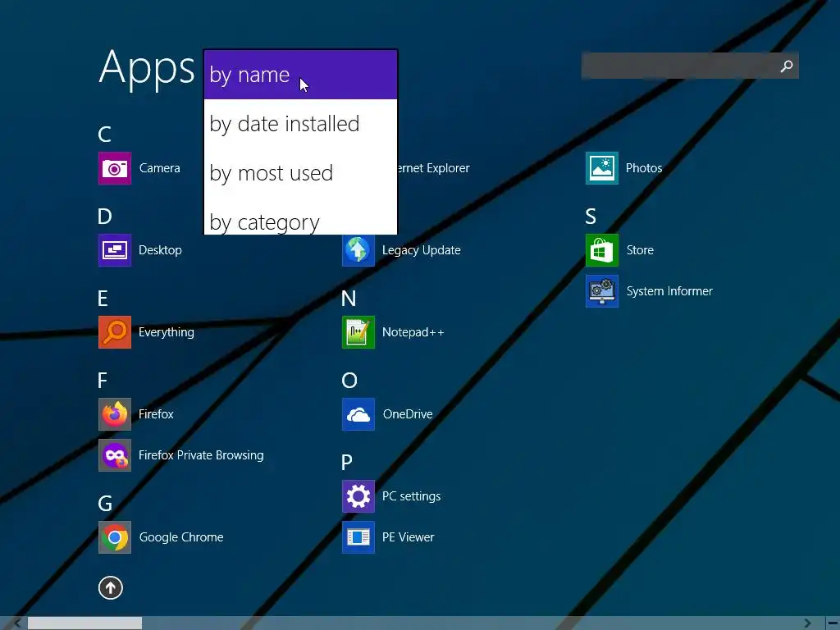Click the System Informer label
Screen dimensions: 840x630
click(x=669, y=291)
